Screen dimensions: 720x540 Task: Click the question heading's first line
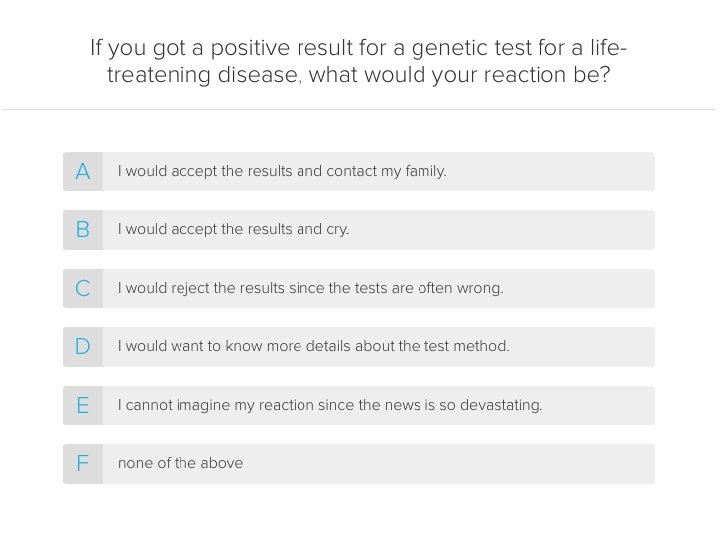358,48
